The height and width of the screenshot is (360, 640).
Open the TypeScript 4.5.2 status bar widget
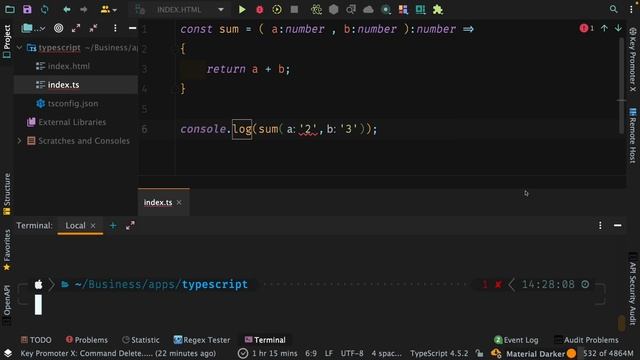[439, 353]
